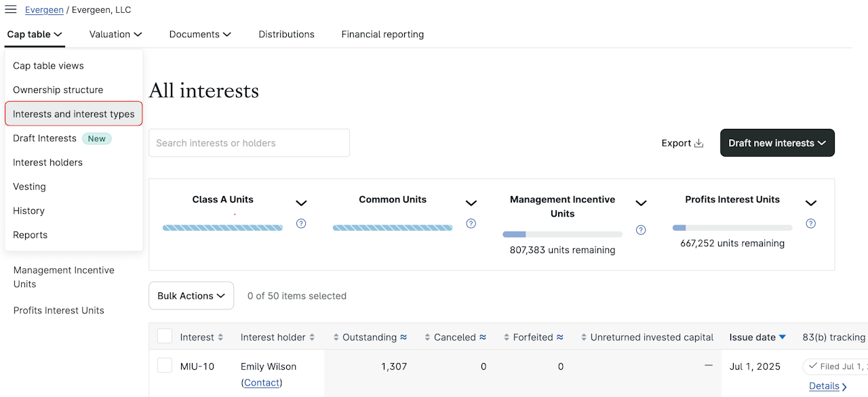Sort by Canceled column arrows
868x397 pixels.
pyautogui.click(x=427, y=337)
